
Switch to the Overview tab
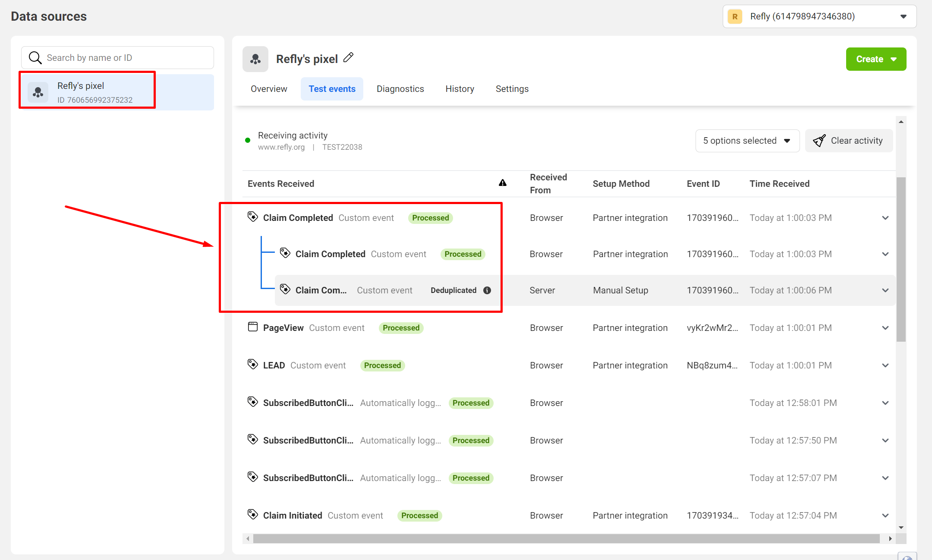coord(269,89)
